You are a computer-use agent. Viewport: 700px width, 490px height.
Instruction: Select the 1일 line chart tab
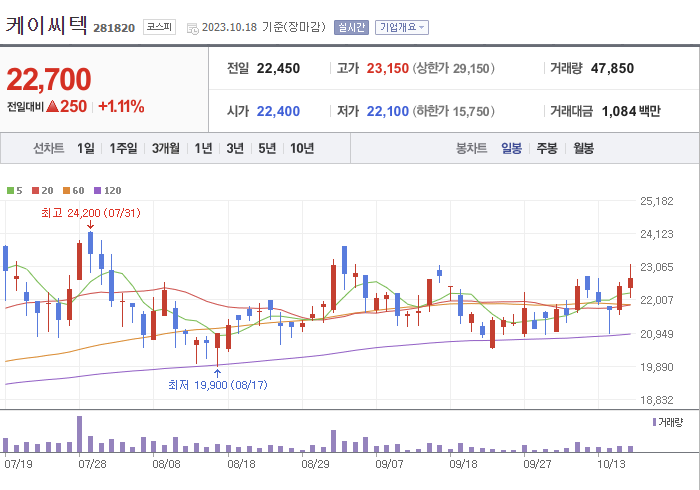click(x=86, y=148)
